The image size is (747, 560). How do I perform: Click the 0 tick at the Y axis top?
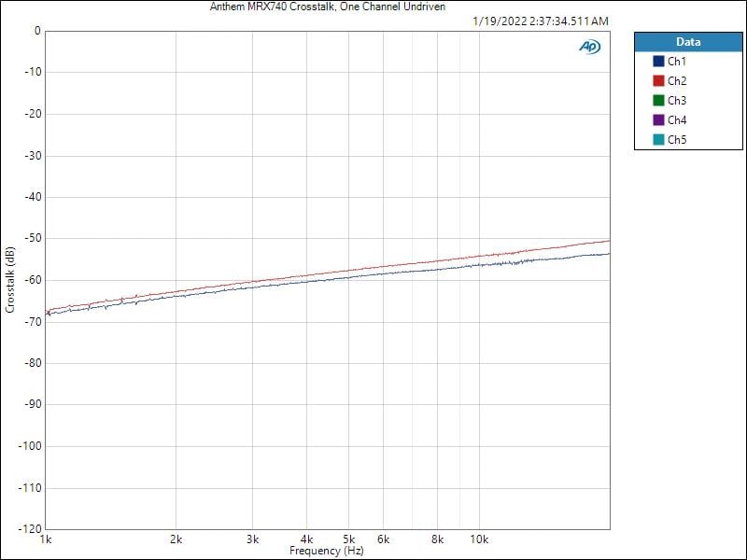37,31
